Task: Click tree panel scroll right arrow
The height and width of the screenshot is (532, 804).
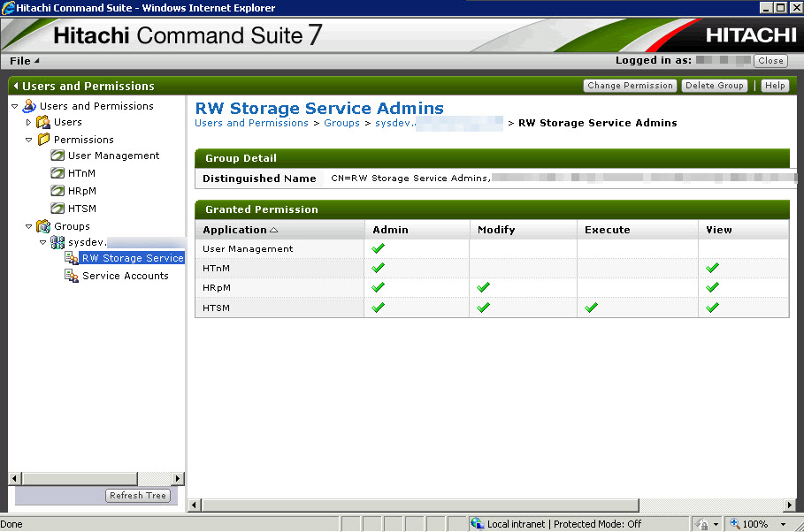Action: (178, 479)
